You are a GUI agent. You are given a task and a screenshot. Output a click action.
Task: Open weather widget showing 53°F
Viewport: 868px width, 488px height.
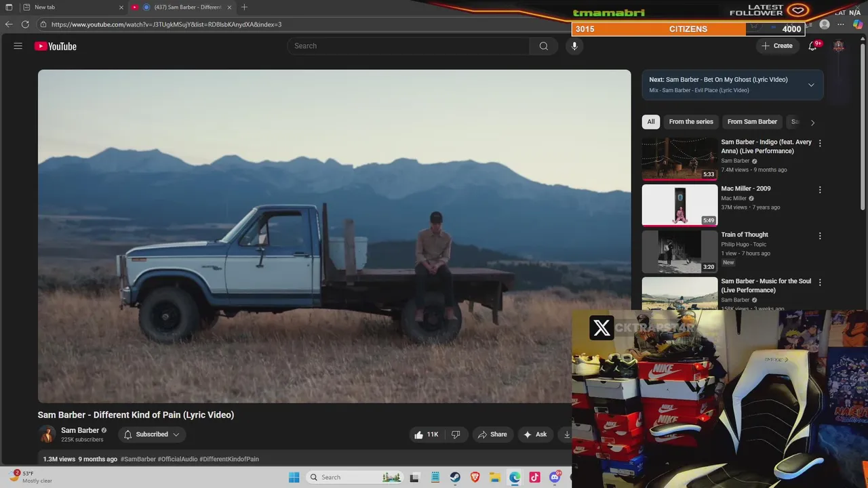[x=31, y=477]
